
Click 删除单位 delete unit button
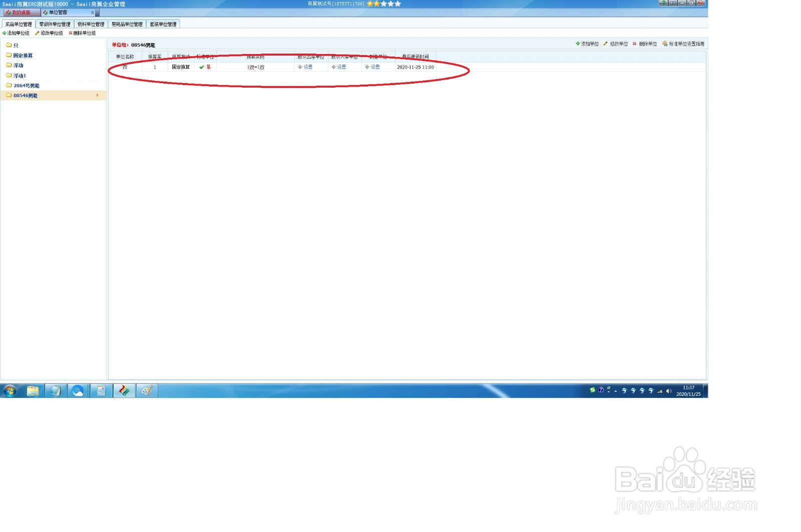645,44
